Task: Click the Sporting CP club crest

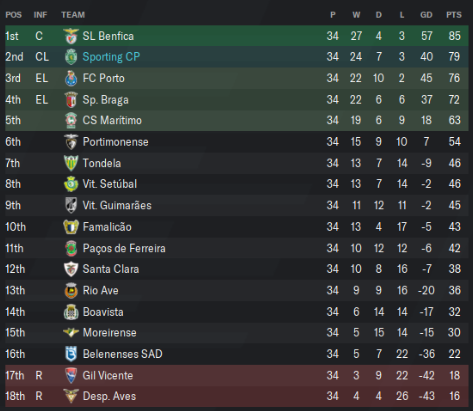Action: [71, 57]
